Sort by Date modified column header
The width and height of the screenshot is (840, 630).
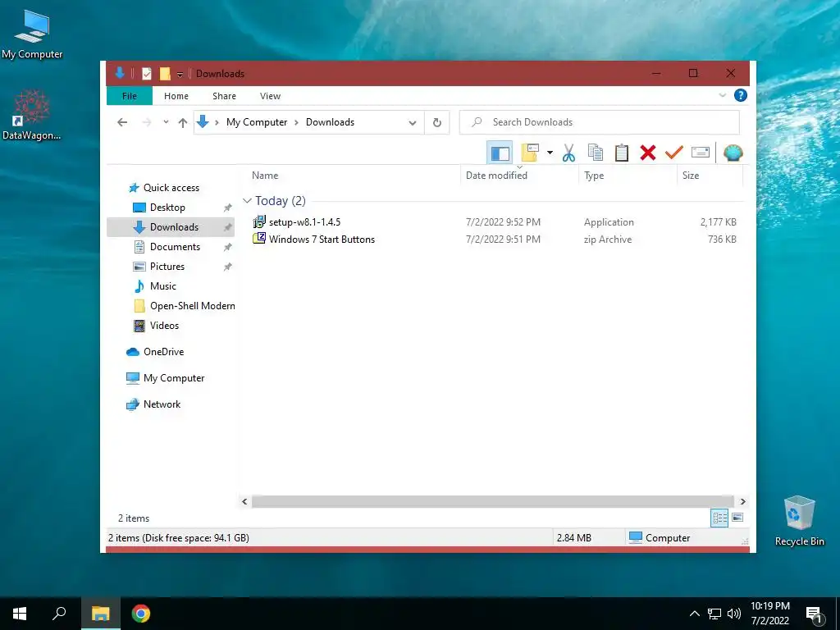click(496, 176)
